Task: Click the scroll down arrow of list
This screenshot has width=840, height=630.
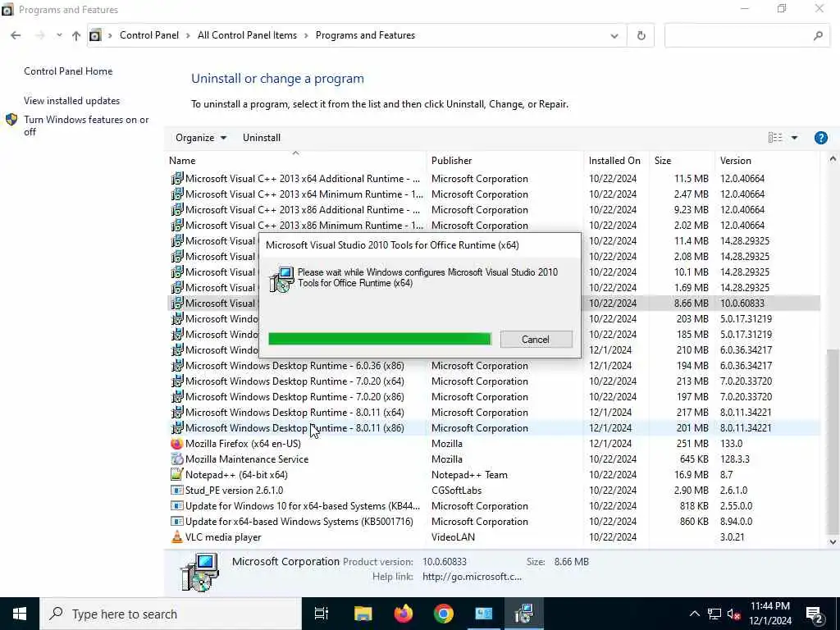Action: click(x=833, y=541)
